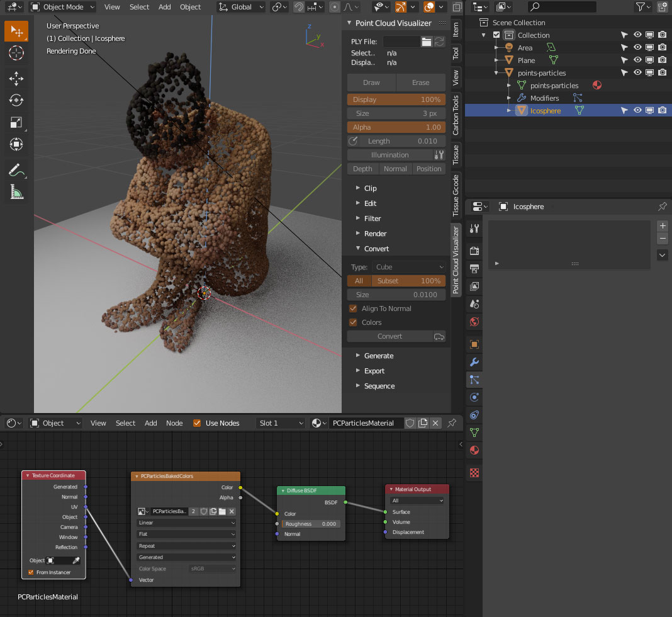The height and width of the screenshot is (617, 672).
Task: Select the Texture Properties checker tab
Action: (x=473, y=472)
